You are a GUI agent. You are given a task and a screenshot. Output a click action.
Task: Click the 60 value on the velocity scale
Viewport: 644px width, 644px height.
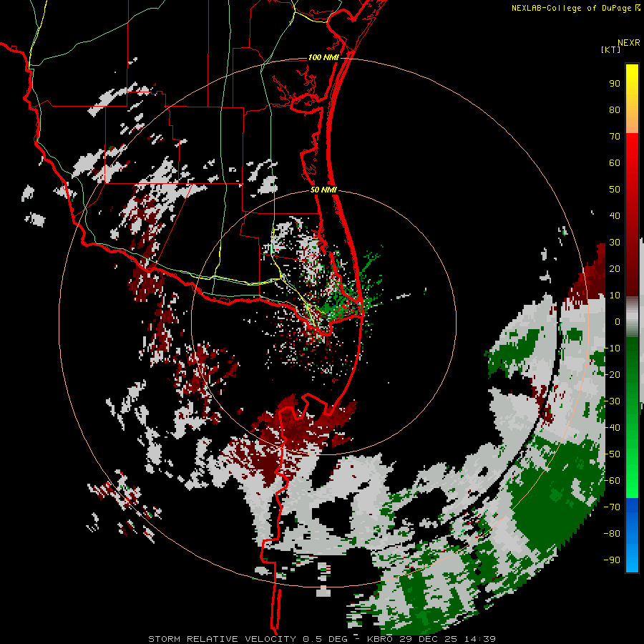pyautogui.click(x=615, y=162)
